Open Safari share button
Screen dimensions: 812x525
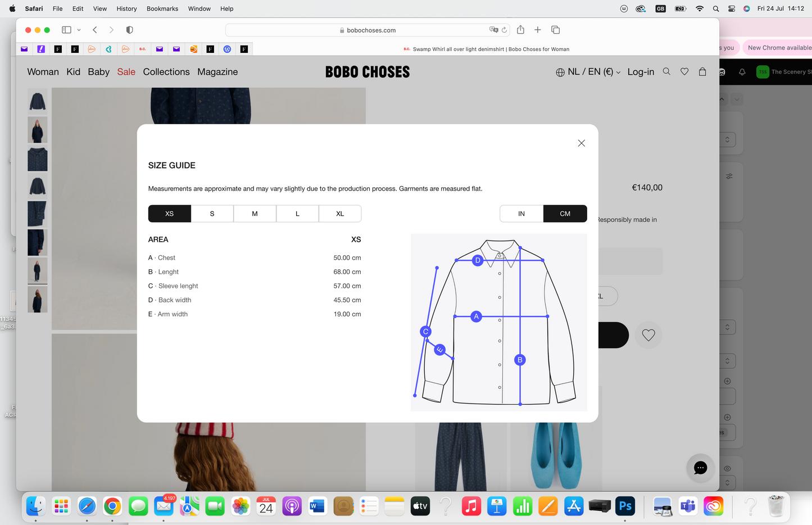click(520, 30)
